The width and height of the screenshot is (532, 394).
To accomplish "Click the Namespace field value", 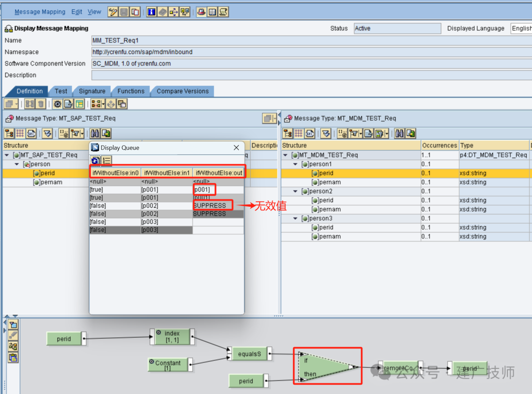I will pyautogui.click(x=311, y=52).
